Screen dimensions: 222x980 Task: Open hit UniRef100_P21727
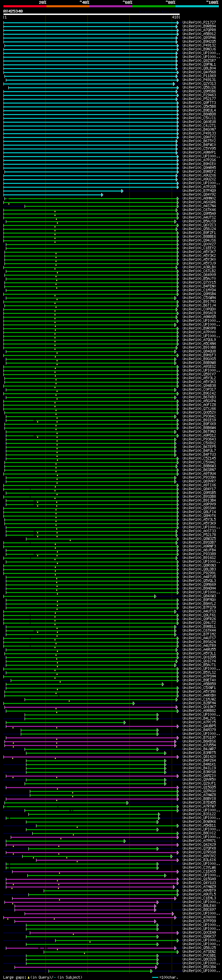coord(199,23)
